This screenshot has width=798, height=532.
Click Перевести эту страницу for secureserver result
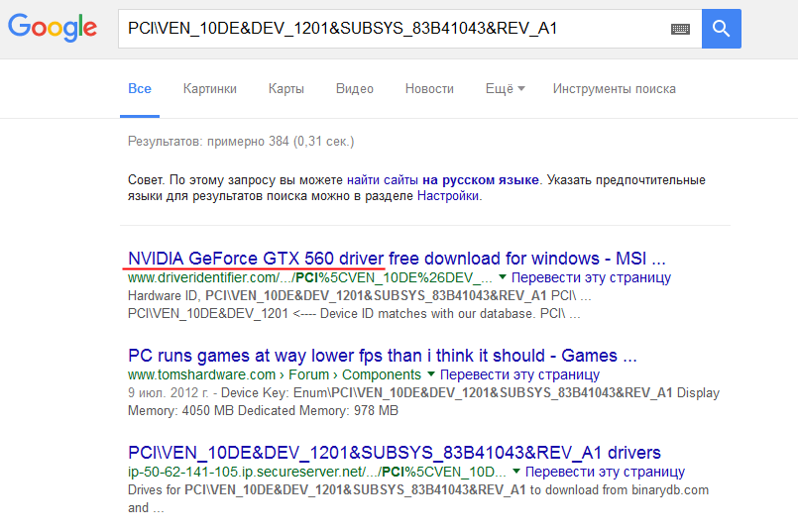tap(605, 472)
